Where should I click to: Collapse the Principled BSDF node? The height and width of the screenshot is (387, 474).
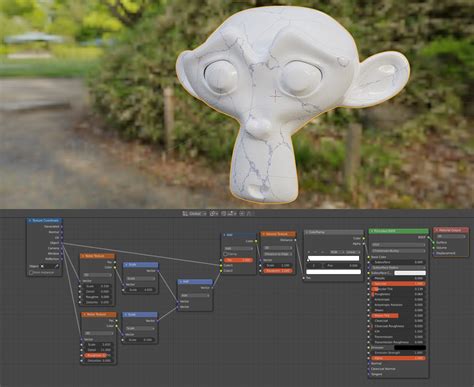[x=372, y=231]
